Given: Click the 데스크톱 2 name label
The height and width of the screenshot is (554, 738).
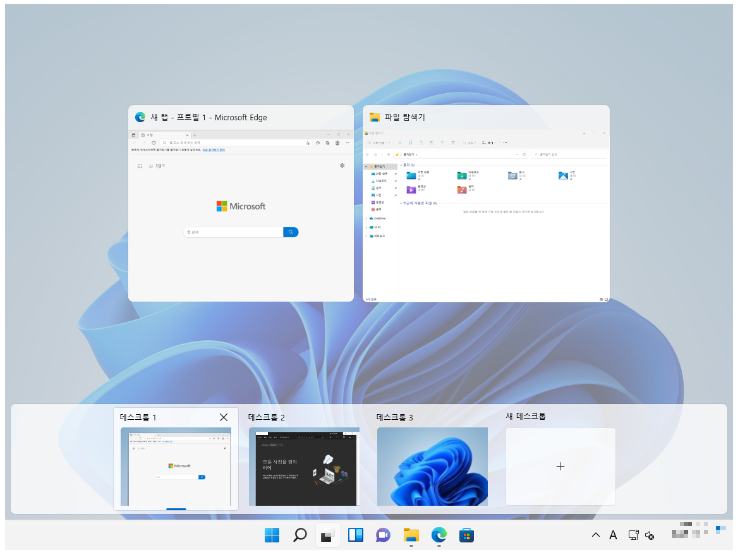Looking at the screenshot, I should 266,417.
